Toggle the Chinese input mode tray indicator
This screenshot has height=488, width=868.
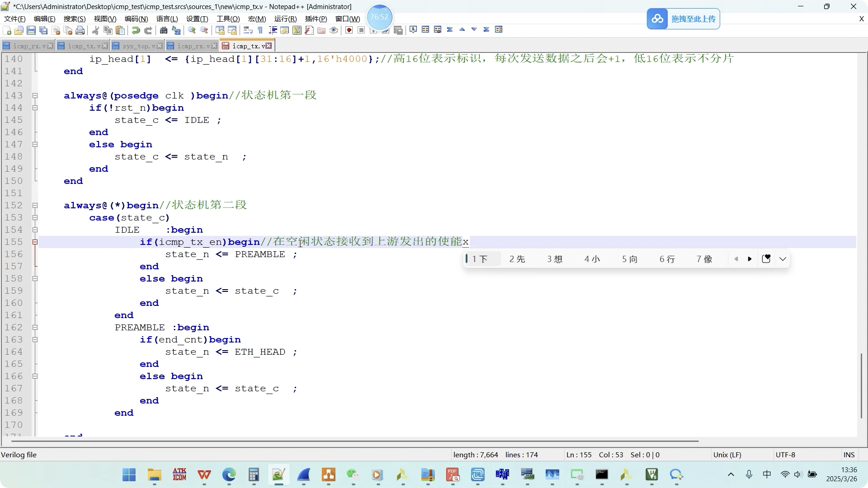[767, 474]
